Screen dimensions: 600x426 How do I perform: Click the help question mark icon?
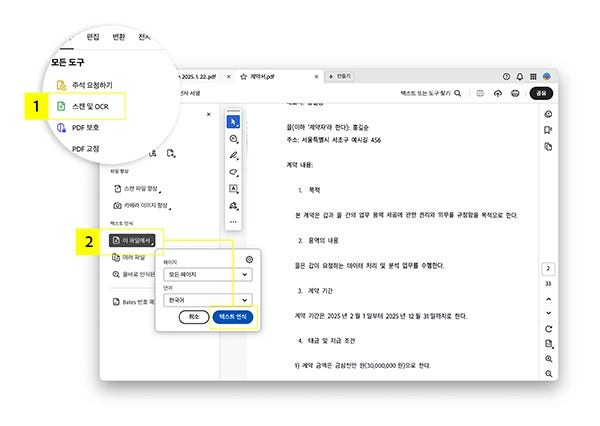tap(506, 77)
